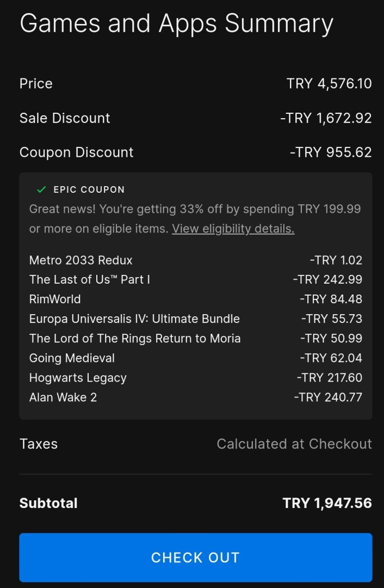Click the Sale Discount amount -TRY 1,672.92
Screen dimensions: 384x588
326,118
